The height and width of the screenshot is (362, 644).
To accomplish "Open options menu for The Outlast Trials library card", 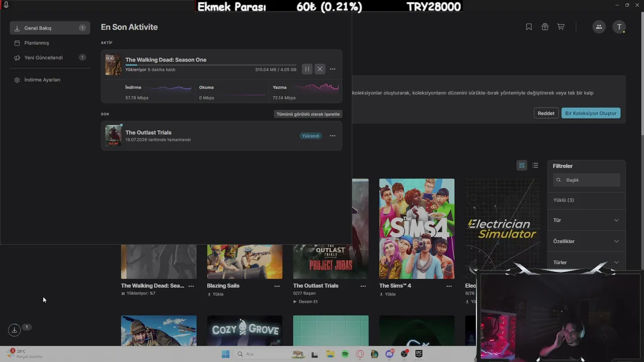I will [363, 286].
